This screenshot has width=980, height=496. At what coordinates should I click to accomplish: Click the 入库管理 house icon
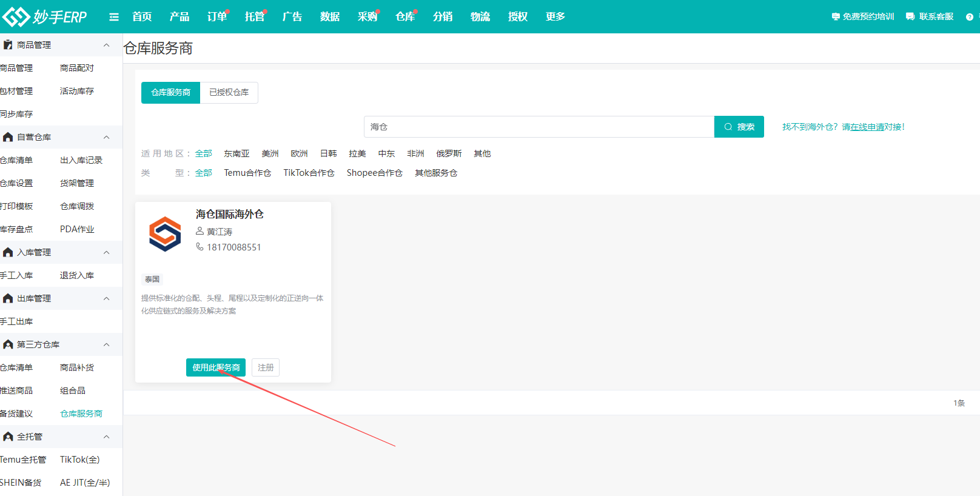click(8, 252)
